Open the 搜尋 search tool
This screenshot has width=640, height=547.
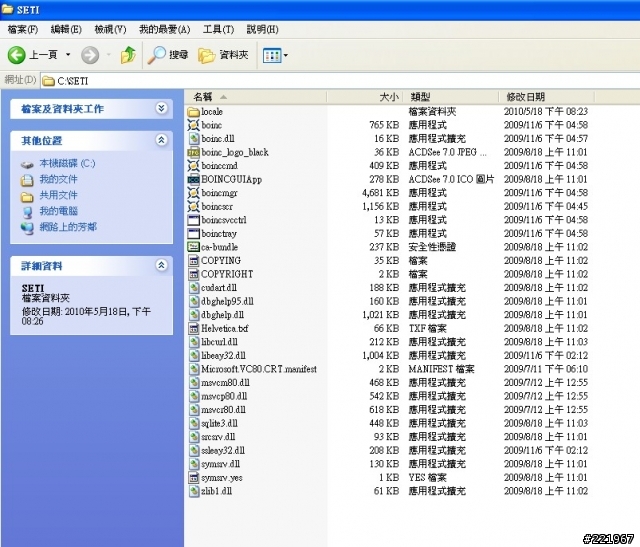(168, 55)
